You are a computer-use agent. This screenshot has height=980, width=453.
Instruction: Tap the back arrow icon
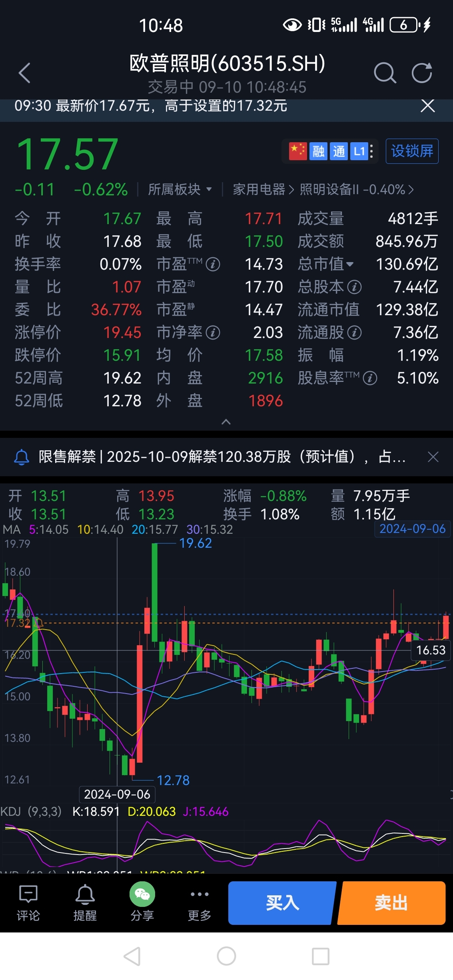24,73
